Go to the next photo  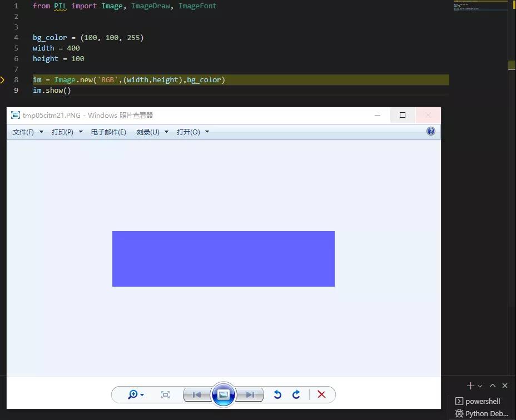[250, 394]
